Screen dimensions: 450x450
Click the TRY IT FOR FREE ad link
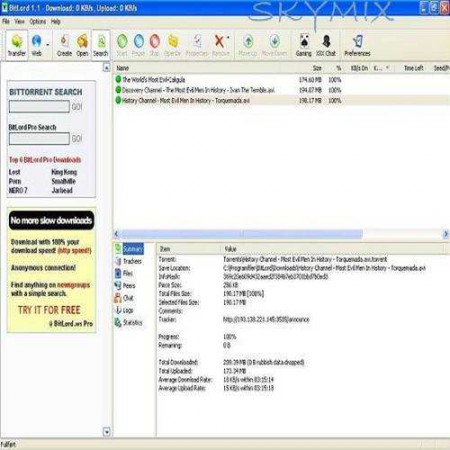[x=49, y=310]
